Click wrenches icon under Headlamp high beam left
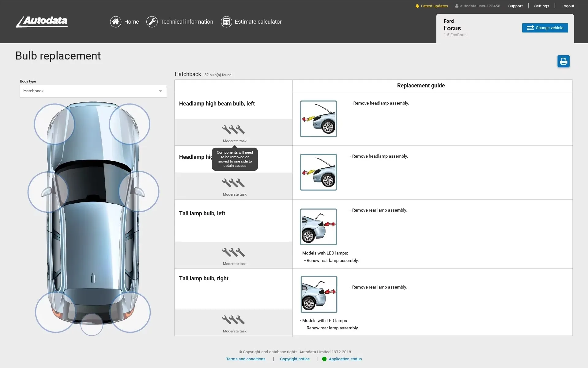 233,130
